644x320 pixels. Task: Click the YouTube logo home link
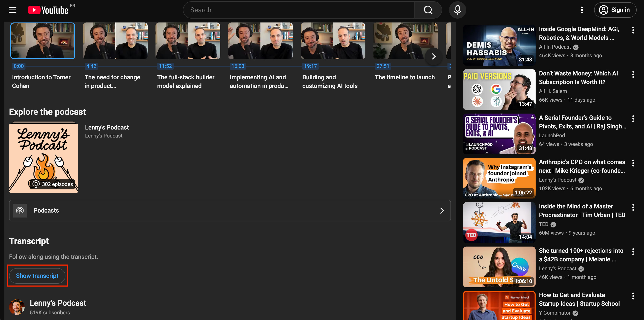(48, 10)
